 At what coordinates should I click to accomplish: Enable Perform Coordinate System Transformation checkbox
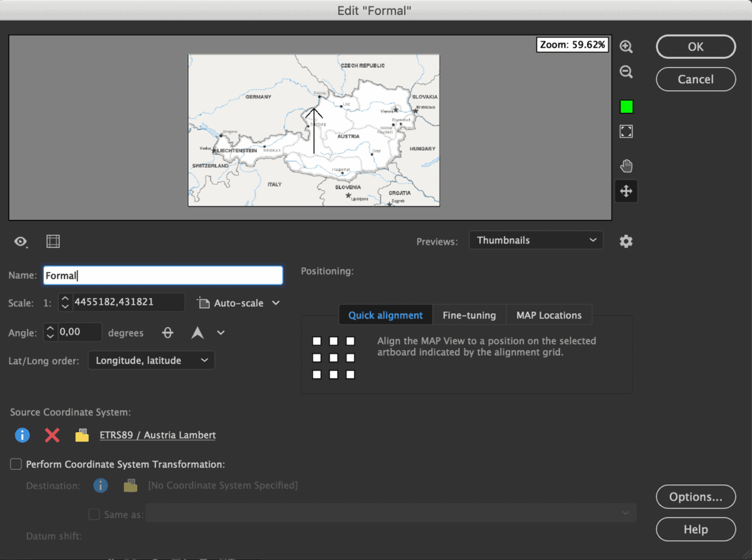16,464
